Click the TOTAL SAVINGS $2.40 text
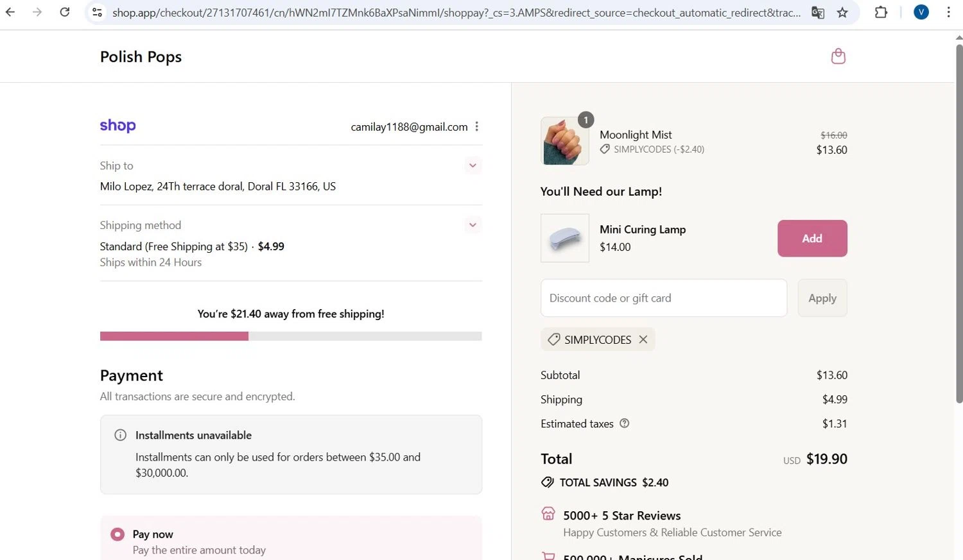This screenshot has height=560, width=963. [x=614, y=482]
